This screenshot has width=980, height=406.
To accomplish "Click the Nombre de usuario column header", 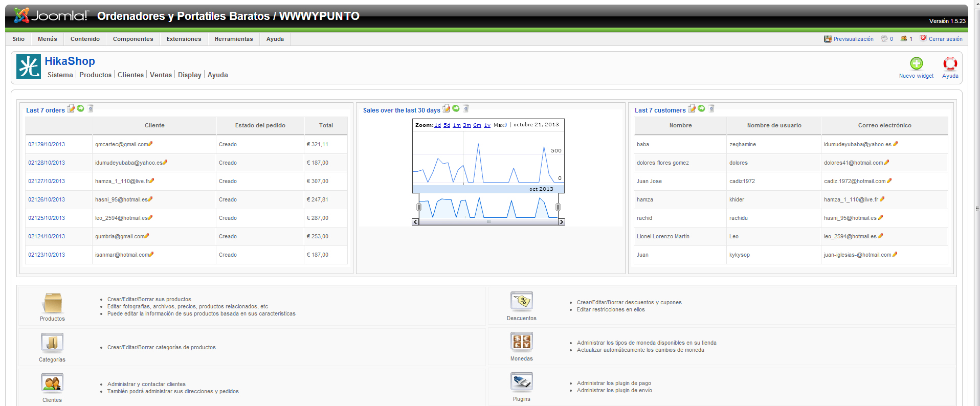I will click(x=774, y=125).
